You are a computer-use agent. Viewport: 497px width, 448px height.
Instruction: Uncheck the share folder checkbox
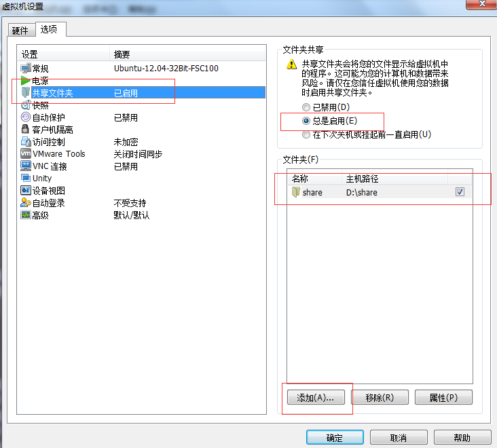460,192
